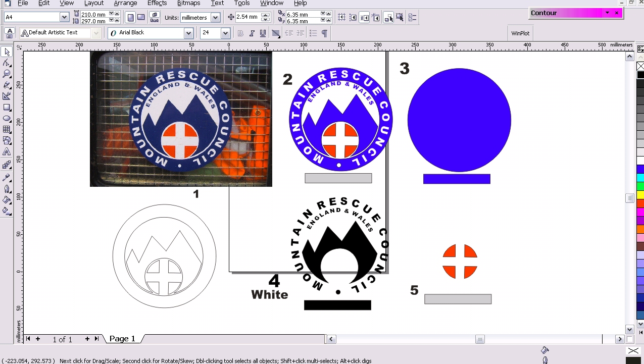Click the nudge offset 2.54 mm field
The height and width of the screenshot is (364, 644).
tap(247, 17)
